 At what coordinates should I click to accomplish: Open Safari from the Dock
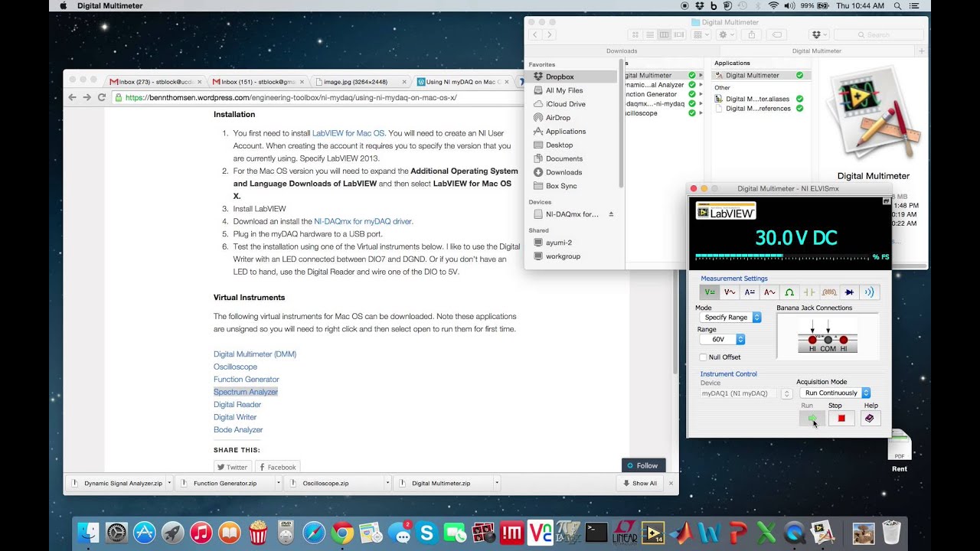(x=314, y=533)
